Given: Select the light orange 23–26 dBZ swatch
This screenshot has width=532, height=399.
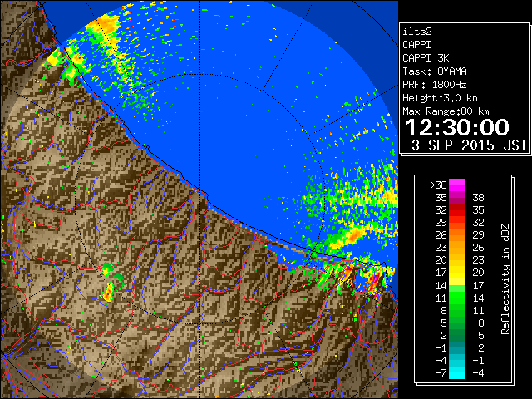Looking at the screenshot, I should tap(457, 248).
